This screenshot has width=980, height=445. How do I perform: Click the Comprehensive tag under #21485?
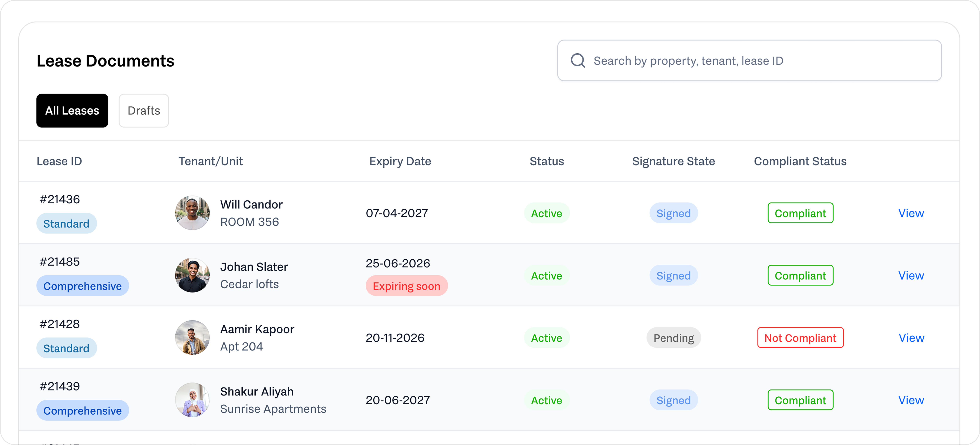(83, 286)
